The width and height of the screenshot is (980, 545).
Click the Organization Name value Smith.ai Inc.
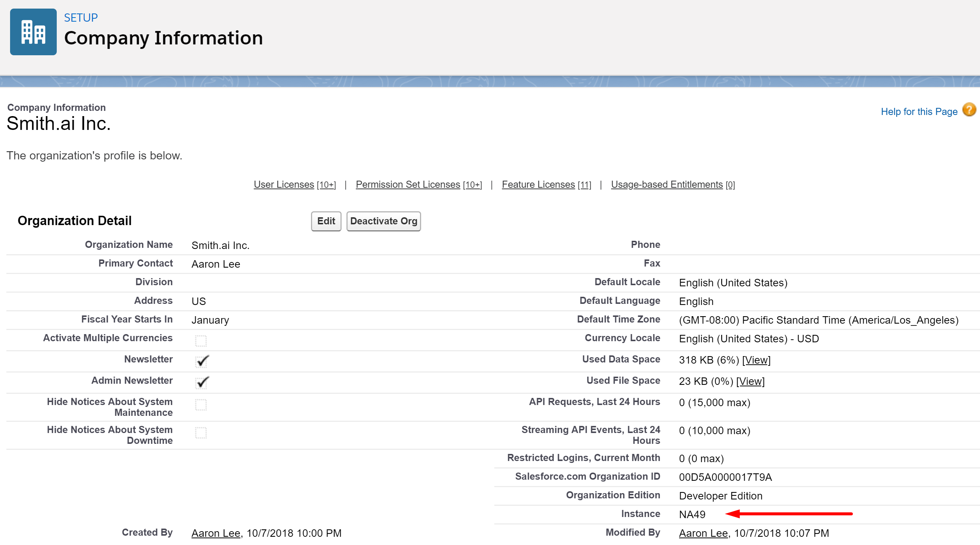220,245
